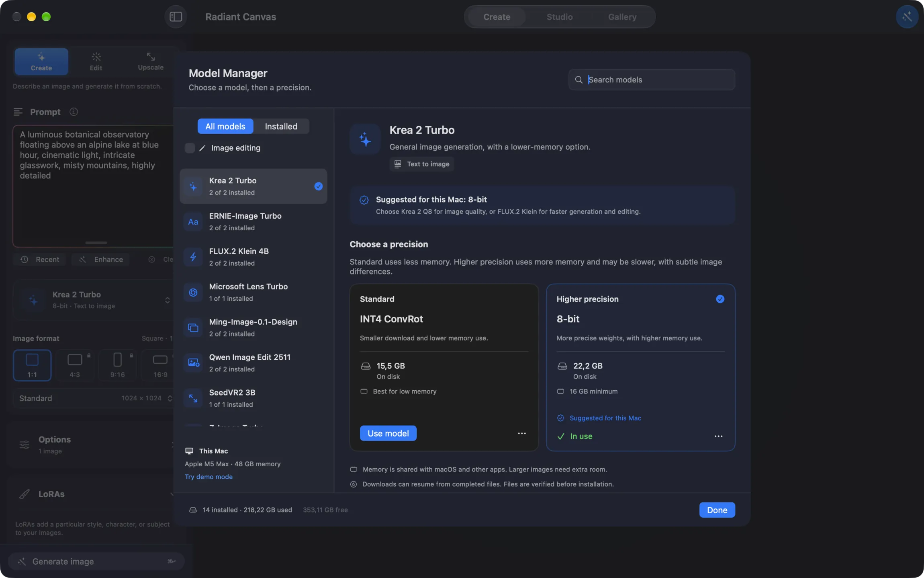
Task: Click Done to close Model Manager
Action: click(x=717, y=510)
